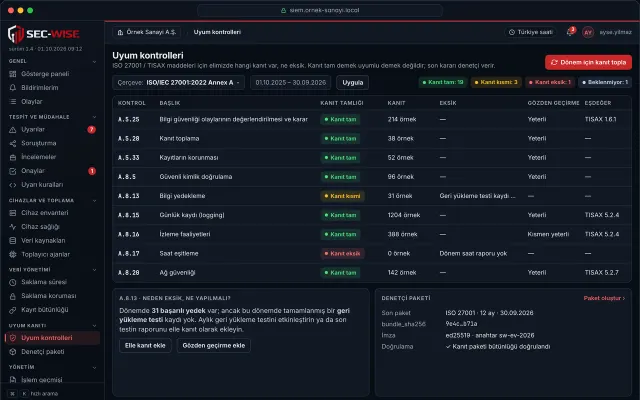The height and width of the screenshot is (400, 640).
Task: Open Cihaz envanteri server icon
Action: (x=13, y=213)
